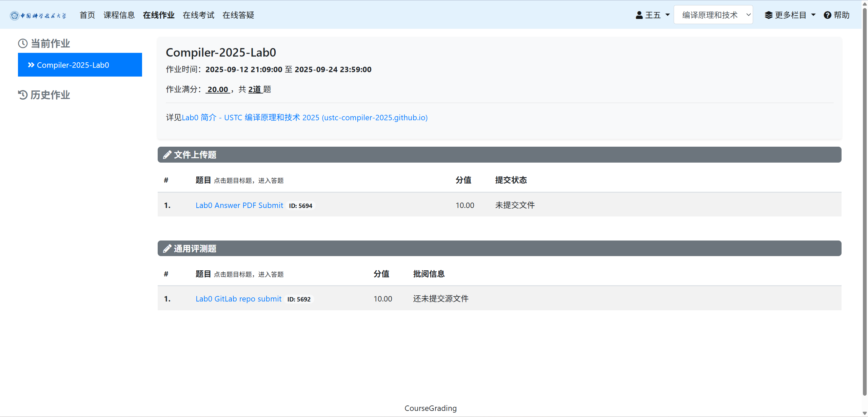Open 在线答疑 from the navigation bar
This screenshot has height=417, width=868.
pos(238,15)
